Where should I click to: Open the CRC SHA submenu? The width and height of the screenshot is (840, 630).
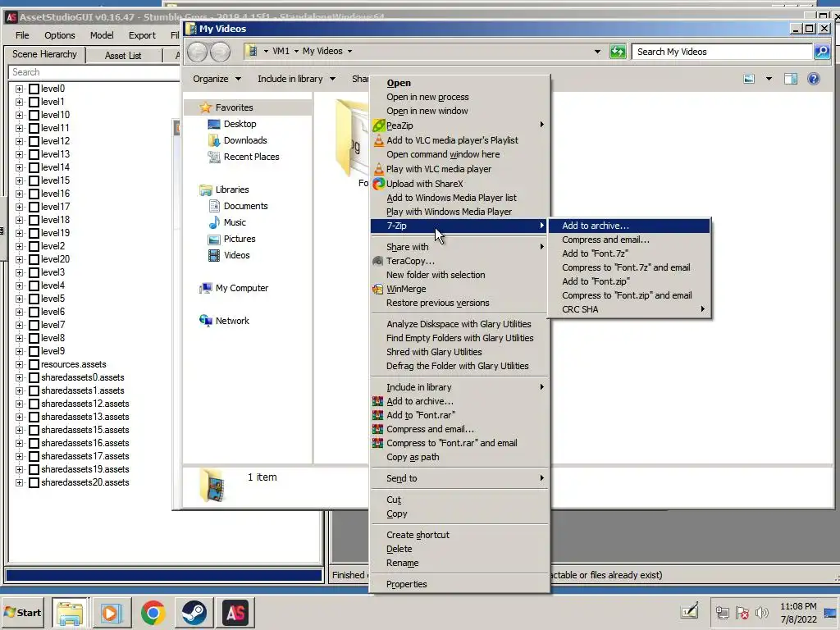tap(629, 309)
